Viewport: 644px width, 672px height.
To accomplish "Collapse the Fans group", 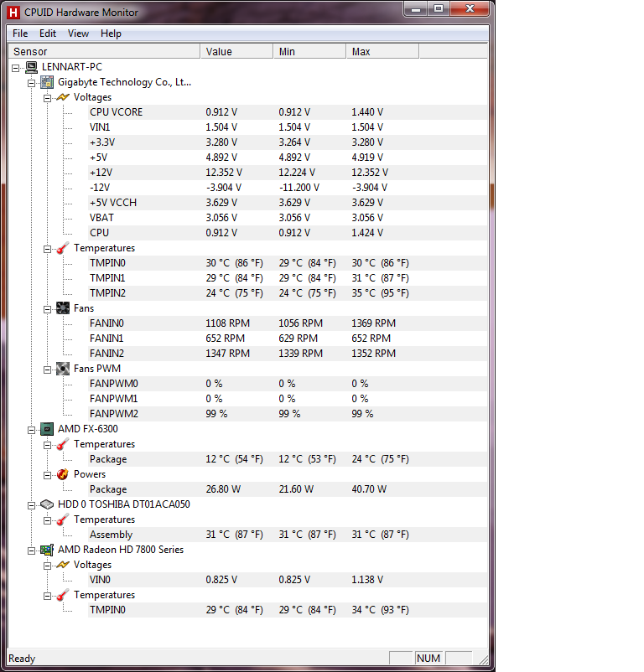I will point(47,309).
